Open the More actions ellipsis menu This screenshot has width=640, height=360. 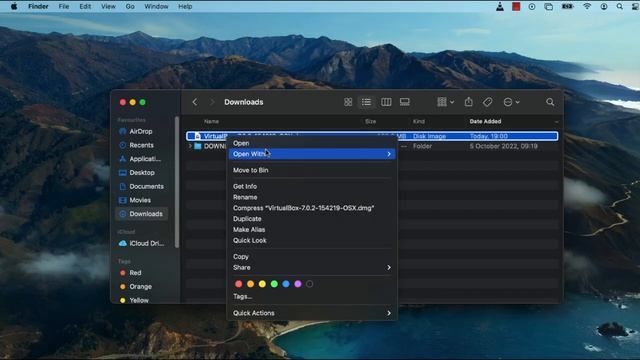pyautogui.click(x=511, y=102)
